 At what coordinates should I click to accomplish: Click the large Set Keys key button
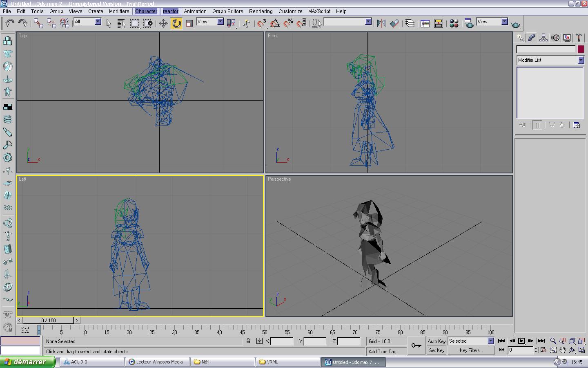(416, 346)
